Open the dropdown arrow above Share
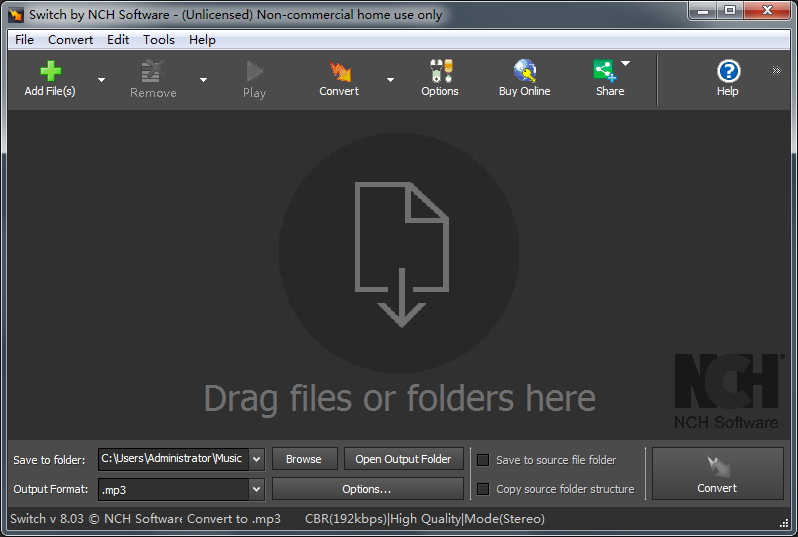798x537 pixels. point(625,64)
